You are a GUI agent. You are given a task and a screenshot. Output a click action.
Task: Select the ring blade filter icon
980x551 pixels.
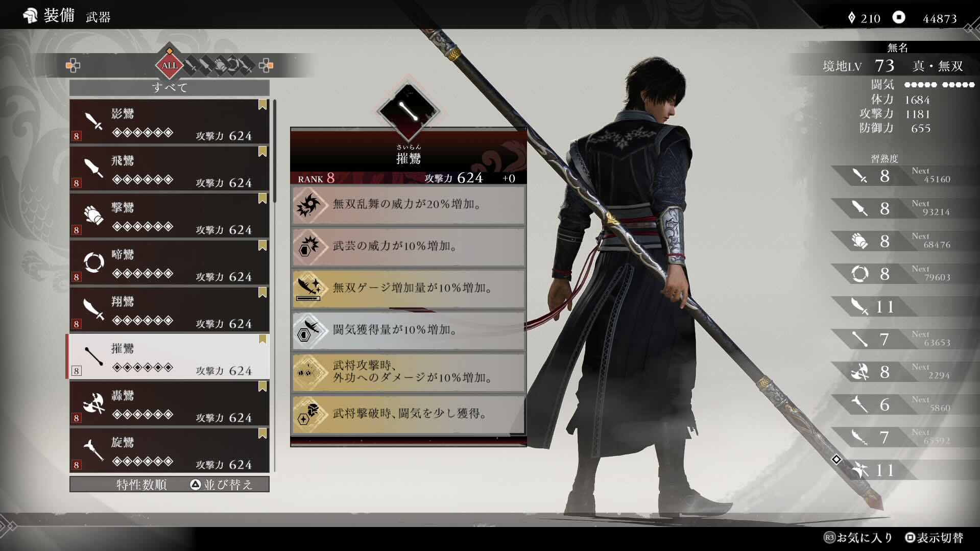[233, 65]
